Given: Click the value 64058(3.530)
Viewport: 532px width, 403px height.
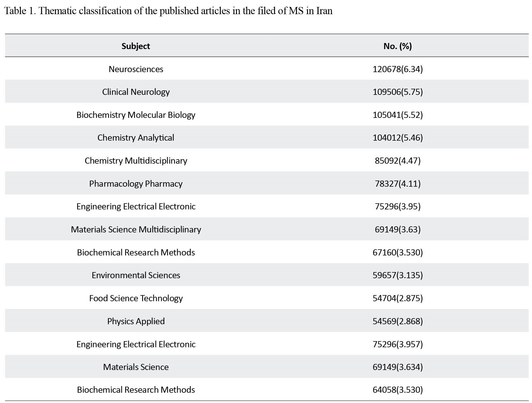Looking at the screenshot, I should [x=398, y=390].
